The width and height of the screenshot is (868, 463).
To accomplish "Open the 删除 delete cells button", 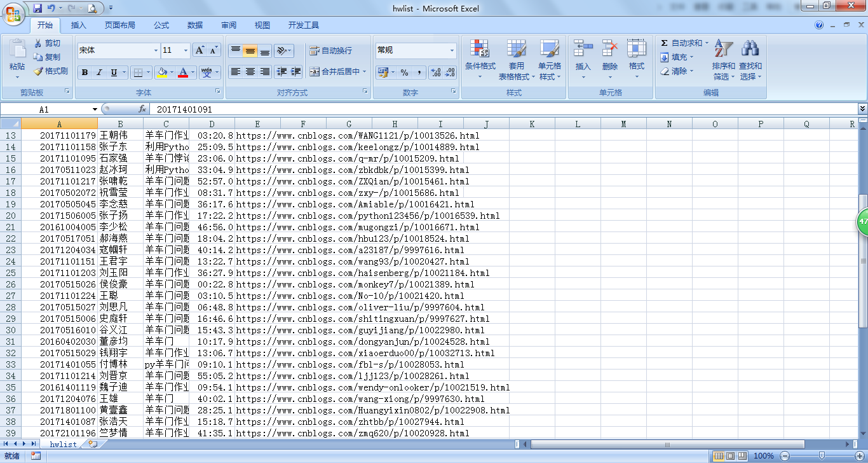I will 610,60.
